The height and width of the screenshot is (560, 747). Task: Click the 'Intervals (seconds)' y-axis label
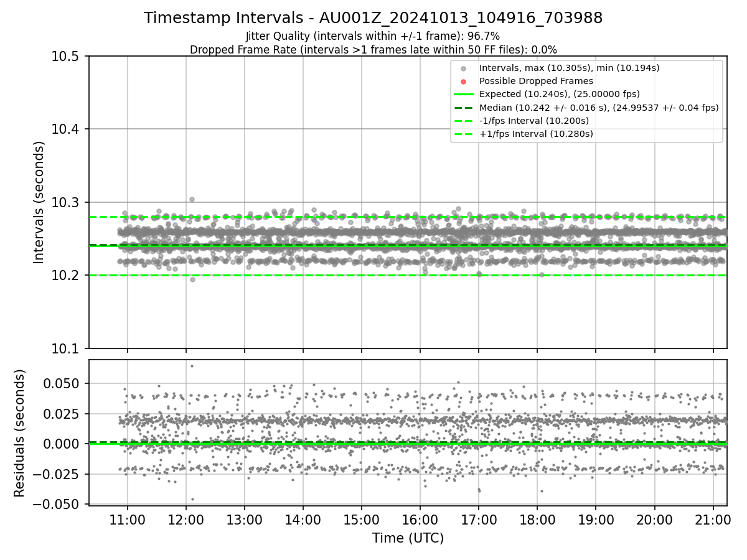(x=39, y=202)
